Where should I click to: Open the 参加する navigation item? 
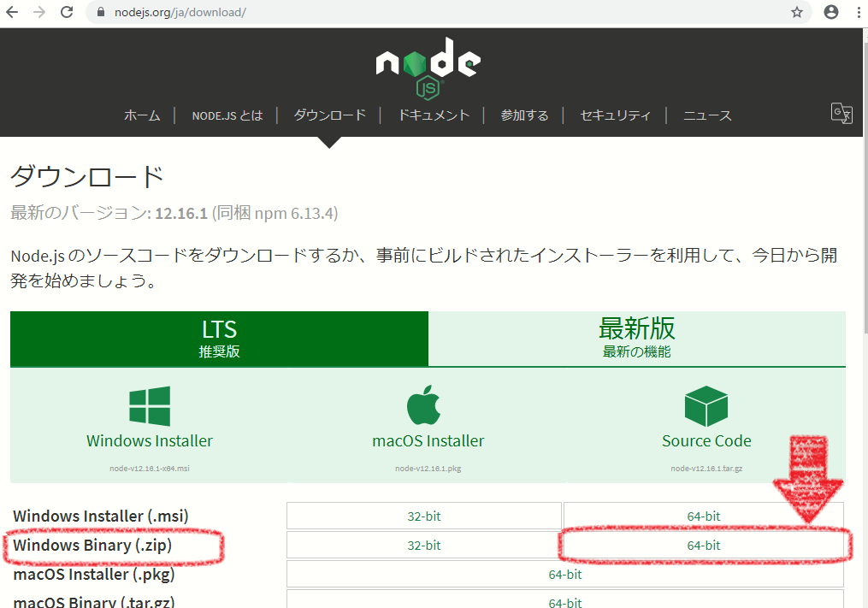tap(524, 115)
